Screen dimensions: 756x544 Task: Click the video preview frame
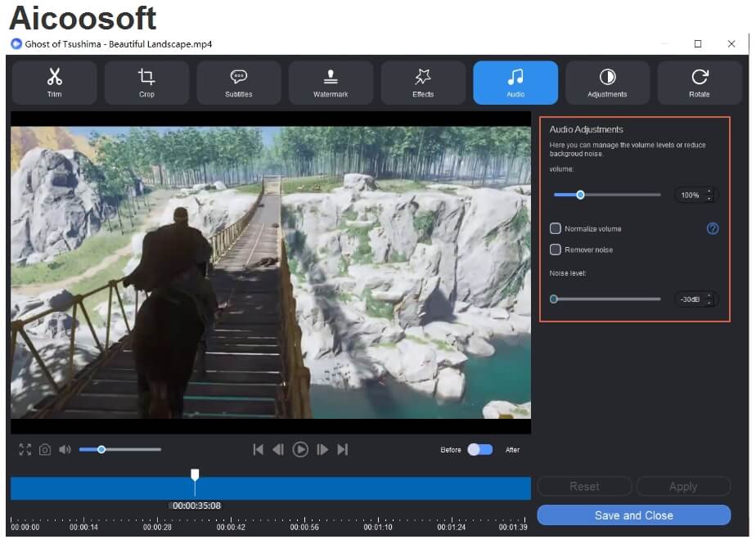click(271, 272)
